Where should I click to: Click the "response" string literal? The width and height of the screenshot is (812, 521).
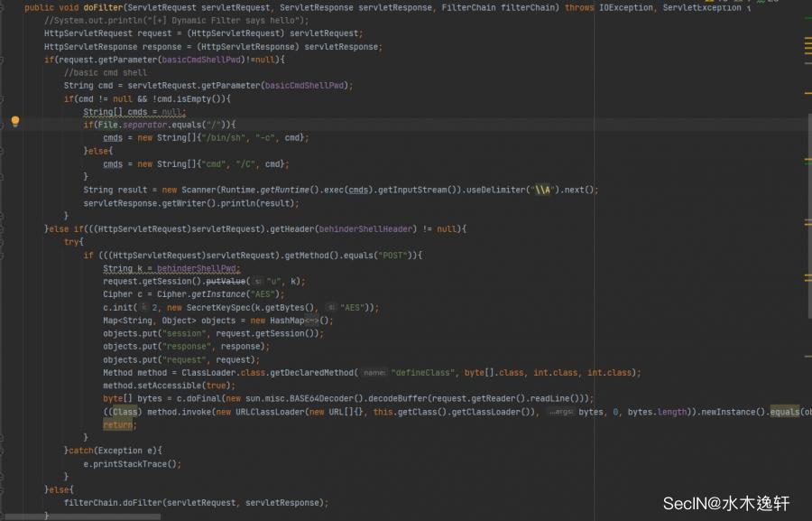[x=187, y=347]
